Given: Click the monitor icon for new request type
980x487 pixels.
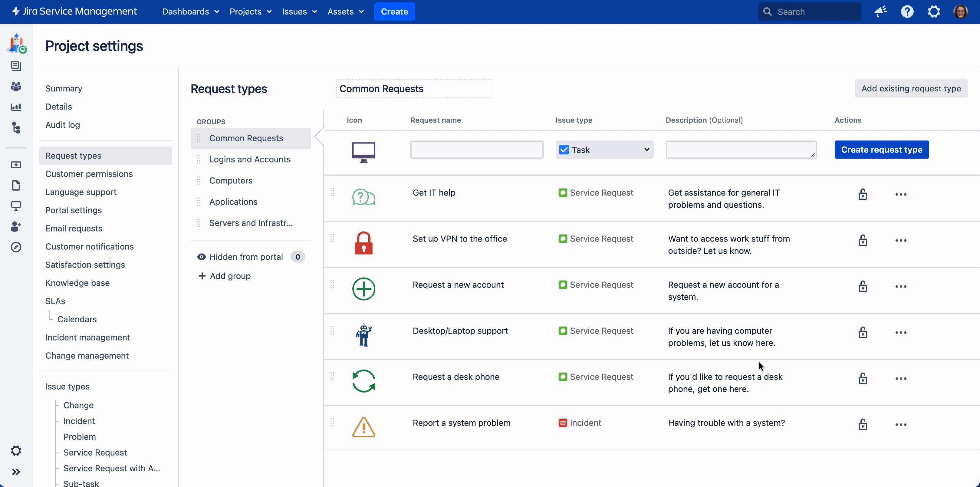Looking at the screenshot, I should [363, 151].
